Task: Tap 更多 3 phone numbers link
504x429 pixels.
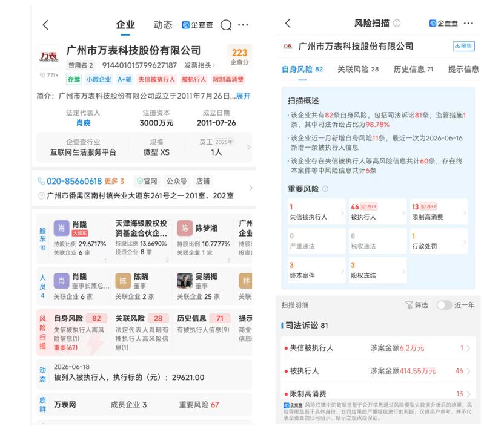Action: (114, 181)
